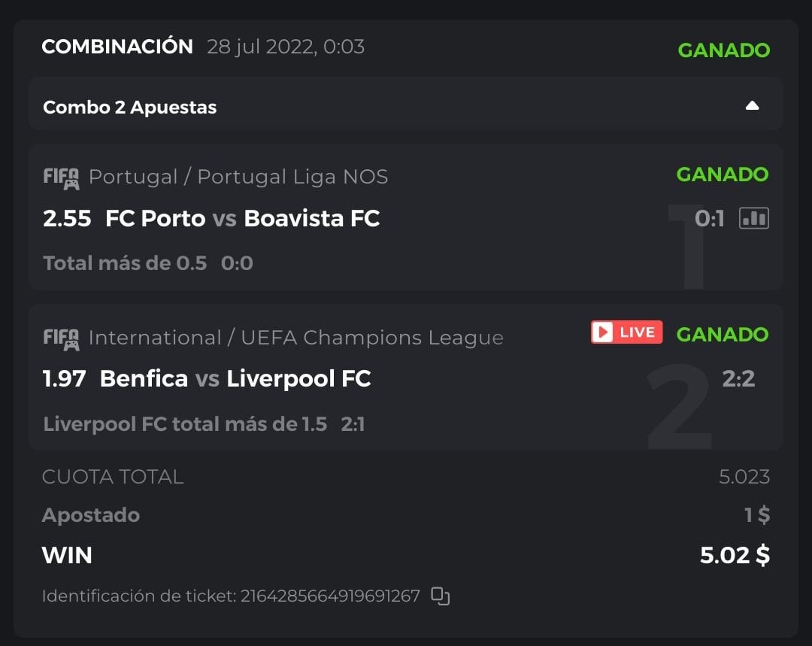Click the 2:2 final score
Viewport: 812px width, 646px height.
(x=738, y=378)
